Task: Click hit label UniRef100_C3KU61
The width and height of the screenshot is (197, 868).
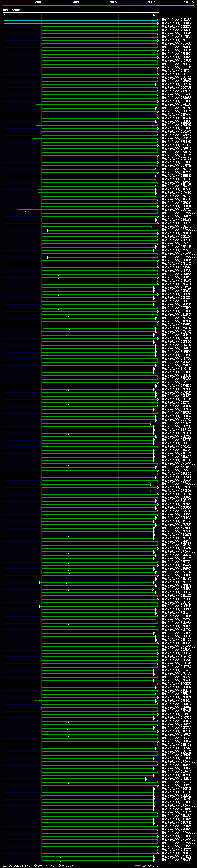Action: click(177, 54)
